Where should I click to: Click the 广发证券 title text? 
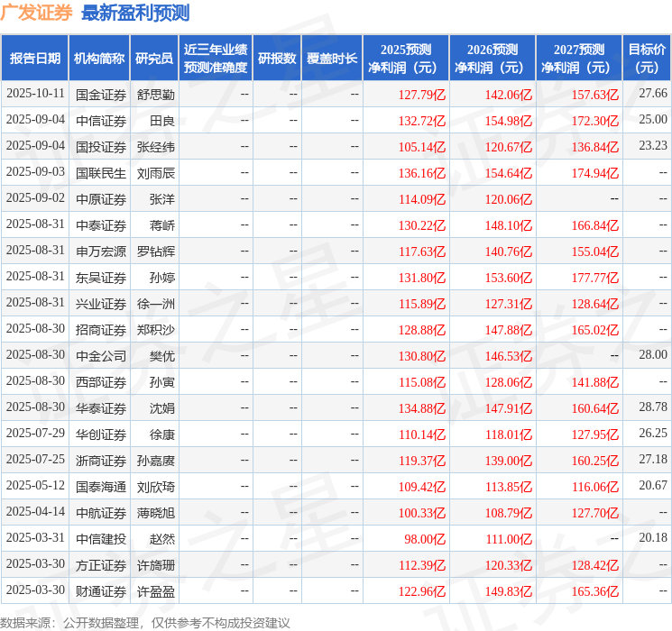pos(36,13)
